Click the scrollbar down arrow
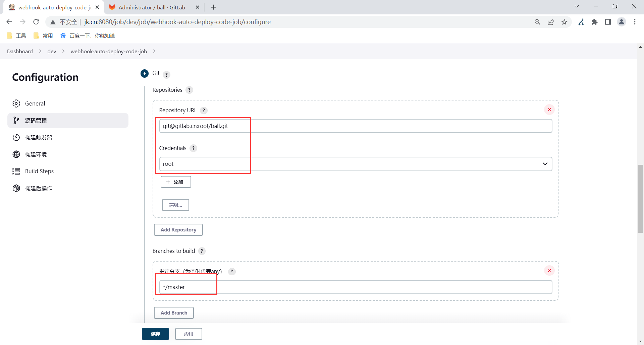The image size is (644, 345). tap(640, 341)
